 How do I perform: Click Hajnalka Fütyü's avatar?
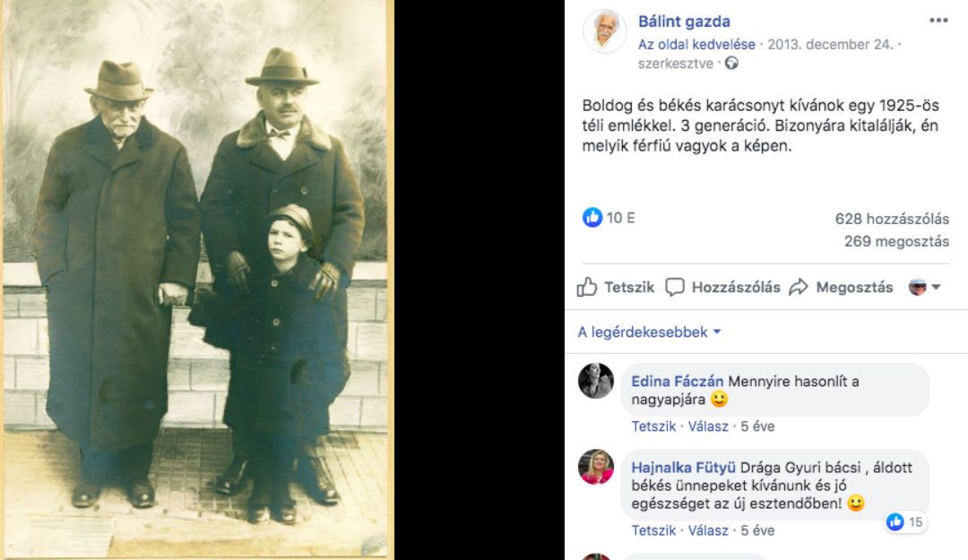[x=596, y=467]
